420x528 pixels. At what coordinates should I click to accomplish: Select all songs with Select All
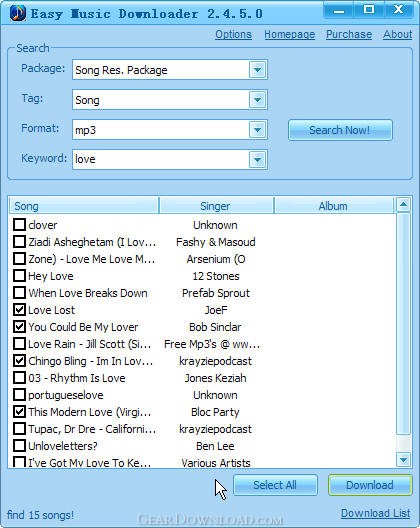[x=275, y=485]
